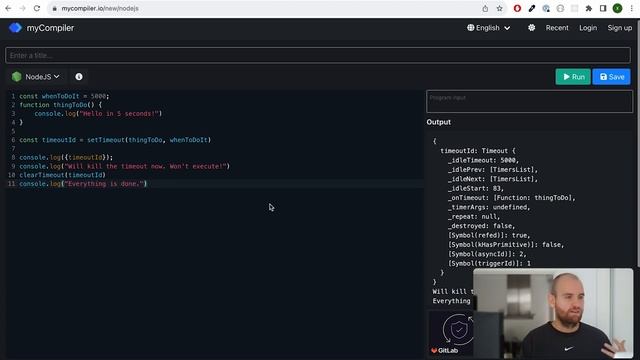Click the console.log({timeoutId}) line

pos(66,157)
